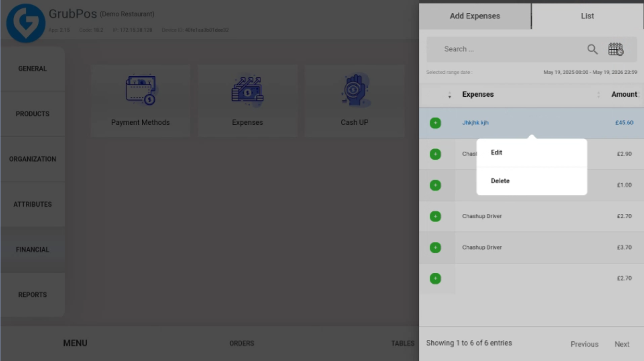
Task: Click the GrubPos logo icon
Action: pos(26,23)
